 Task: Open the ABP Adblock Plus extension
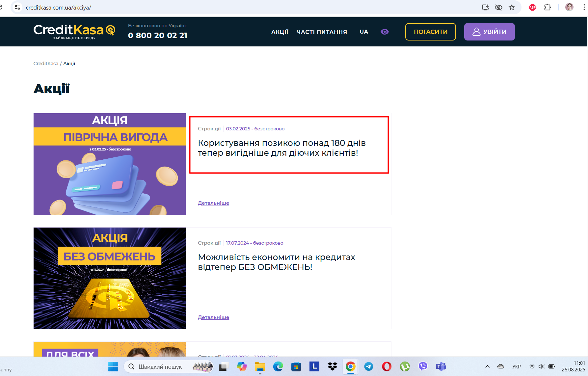point(532,7)
